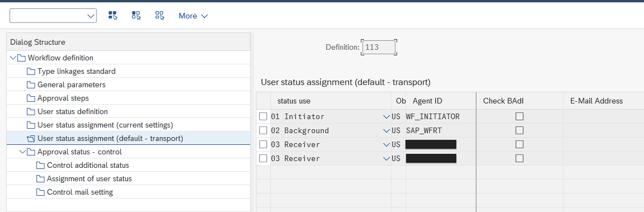This screenshot has width=644, height=212.
Task: Click open folder icon of default - transport item
Action: coord(31,138)
